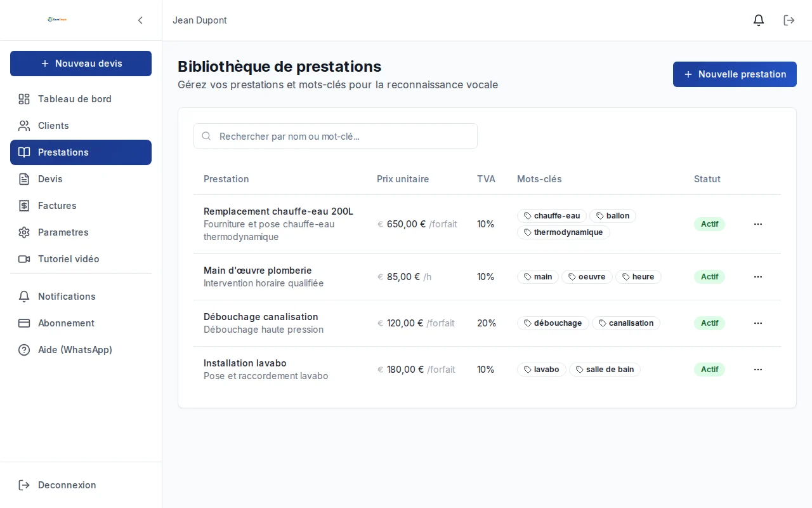The image size is (812, 508).
Task: Click Actif status for Remplacement chauffe-eau 200L
Action: point(709,224)
